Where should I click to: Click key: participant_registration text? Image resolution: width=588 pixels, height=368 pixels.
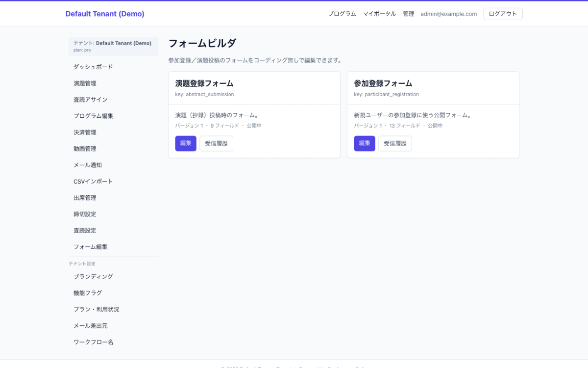click(387, 94)
